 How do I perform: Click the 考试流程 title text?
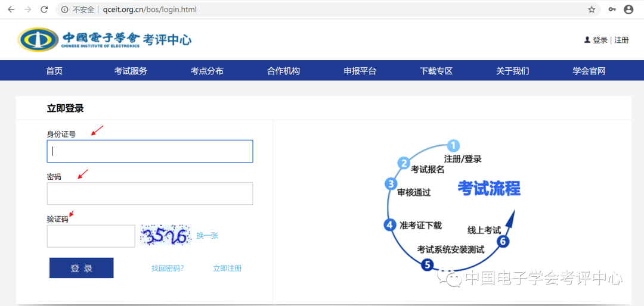pyautogui.click(x=489, y=189)
